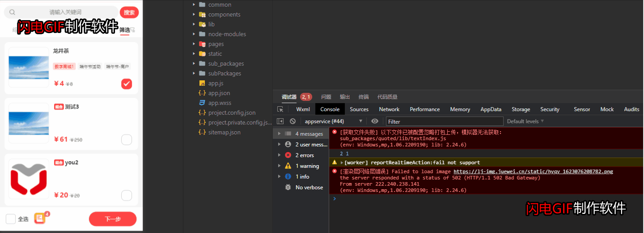This screenshot has width=644, height=233.
Task: Open the 代码质量 panel tab
Action: [x=387, y=97]
